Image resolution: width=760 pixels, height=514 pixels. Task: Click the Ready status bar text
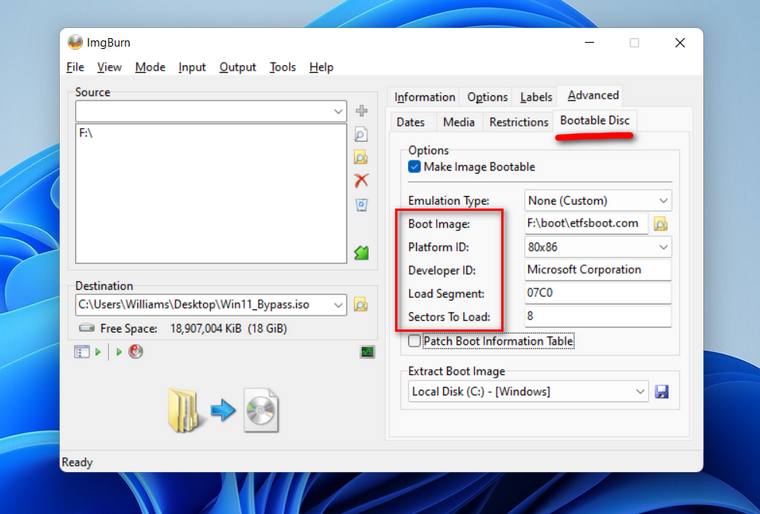pos(77,462)
